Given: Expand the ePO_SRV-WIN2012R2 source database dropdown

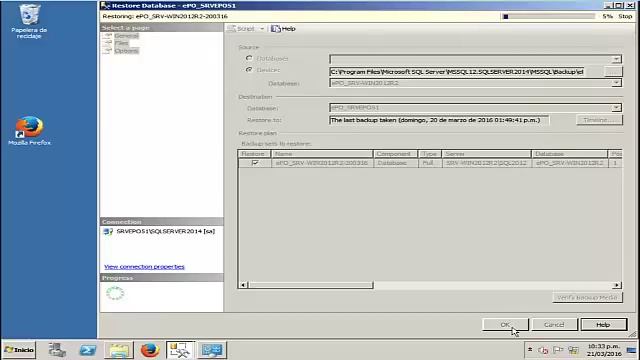Looking at the screenshot, I should coord(616,83).
